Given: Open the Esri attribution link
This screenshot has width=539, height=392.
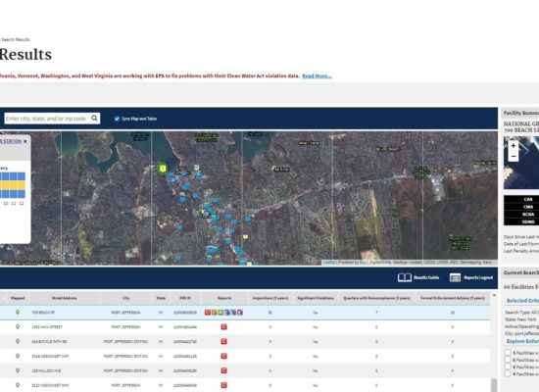Looking at the screenshot, I should point(363,263).
